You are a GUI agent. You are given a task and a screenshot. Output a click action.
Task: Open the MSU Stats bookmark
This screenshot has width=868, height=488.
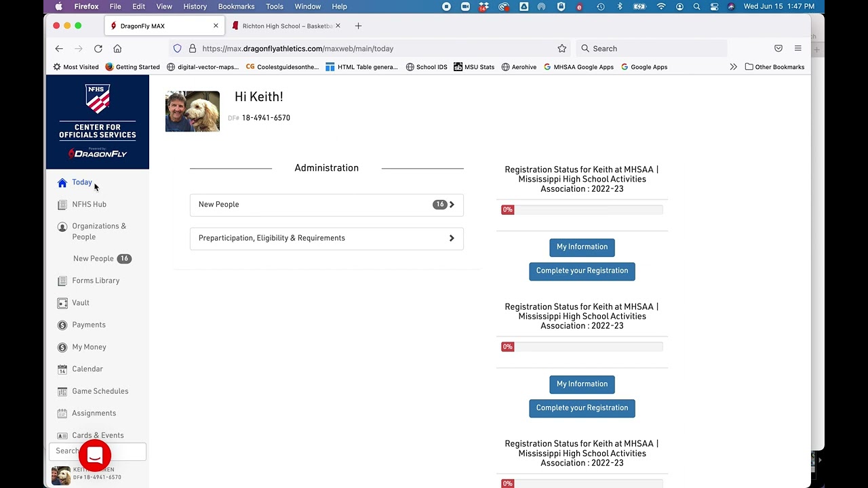coord(474,67)
